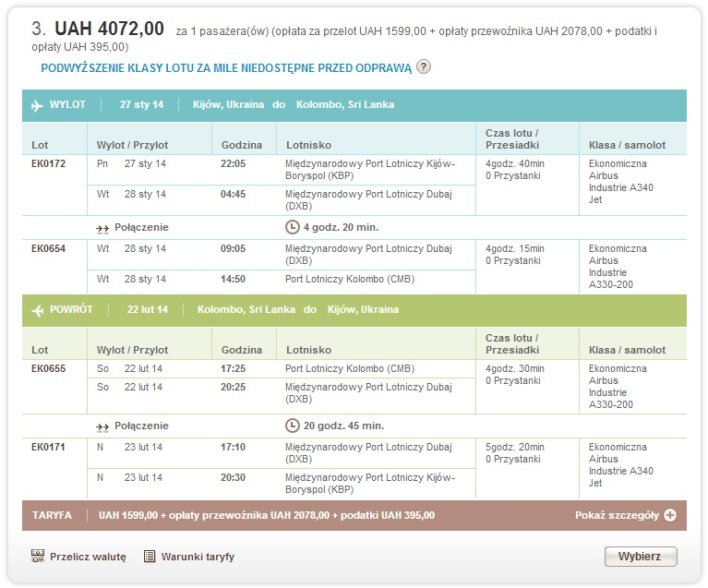Click the return Połączenie connection arrows icon

click(x=102, y=426)
